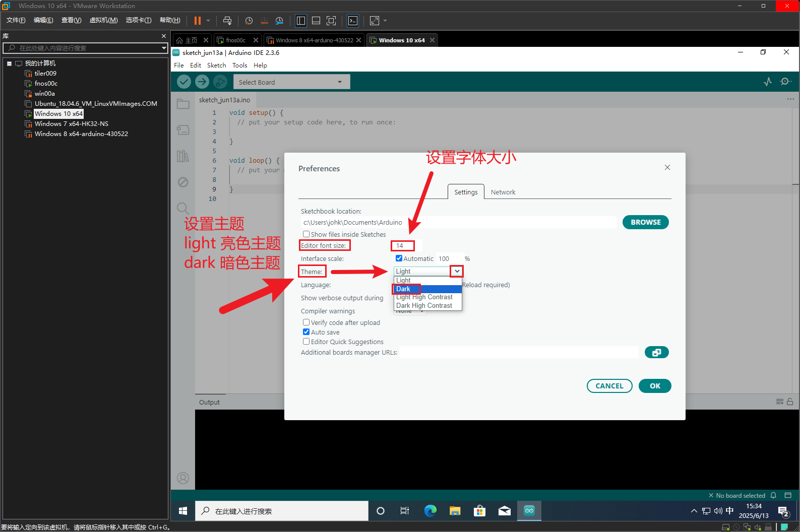Show hidden system tray icons chevron
Screen dimensions: 800x532
pos(694,511)
